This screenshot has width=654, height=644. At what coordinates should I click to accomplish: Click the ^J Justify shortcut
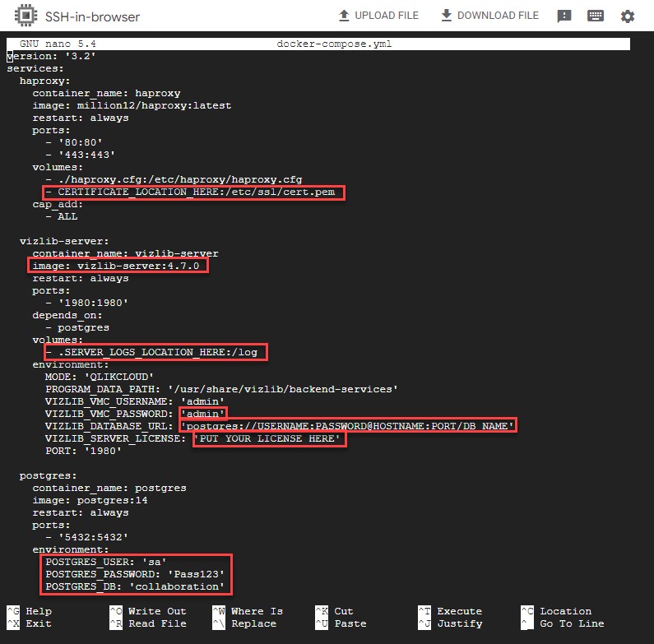tap(450, 623)
